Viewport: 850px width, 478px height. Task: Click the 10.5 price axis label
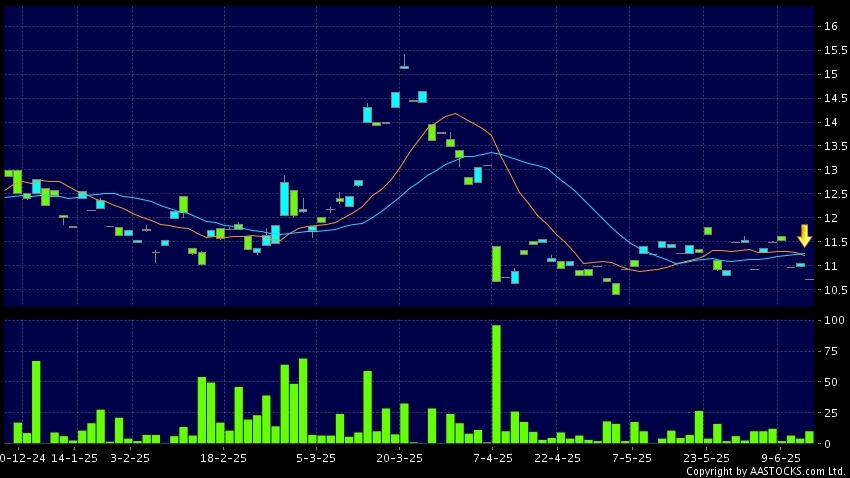click(835, 290)
